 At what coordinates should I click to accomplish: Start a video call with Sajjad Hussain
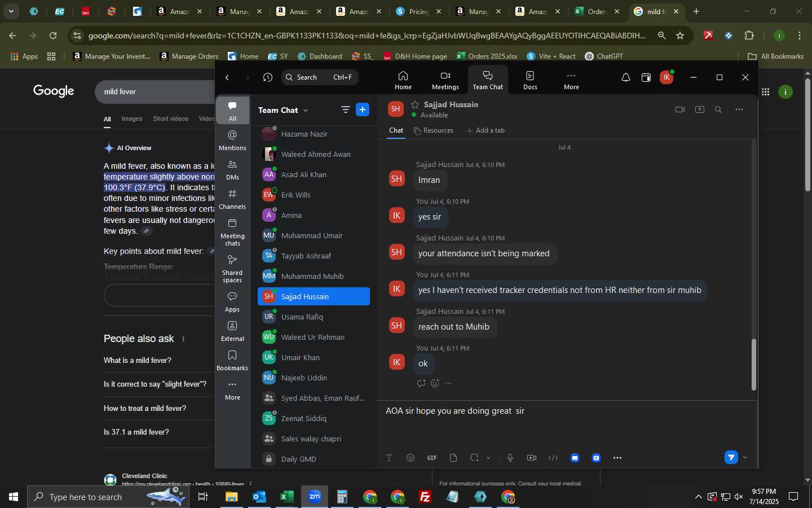tap(680, 110)
